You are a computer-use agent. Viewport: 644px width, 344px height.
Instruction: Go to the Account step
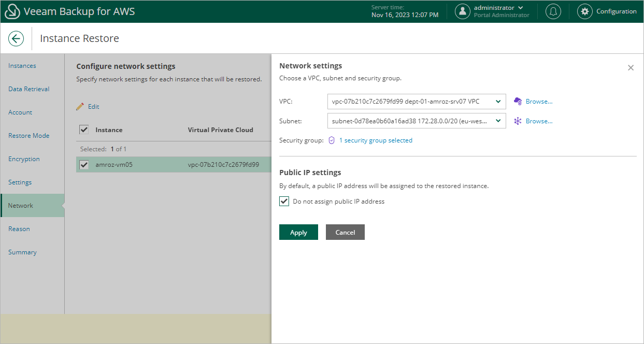pos(20,112)
